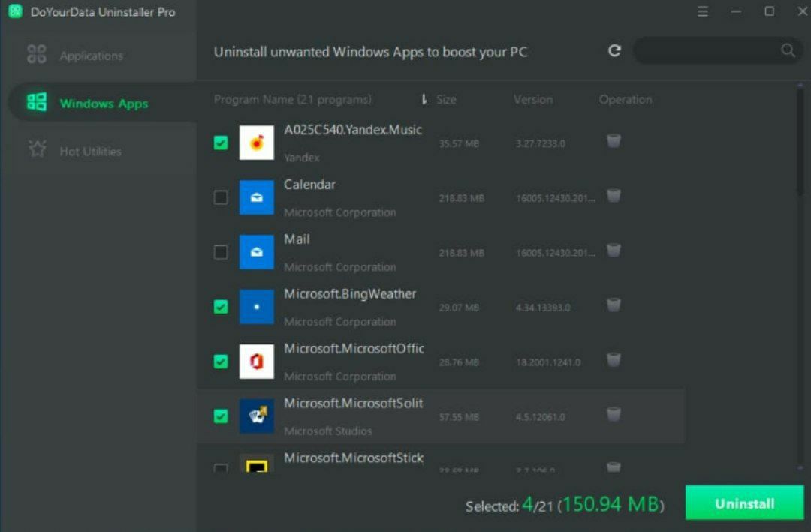This screenshot has height=532, width=811.
Task: Click the Version column header
Action: [532, 100]
